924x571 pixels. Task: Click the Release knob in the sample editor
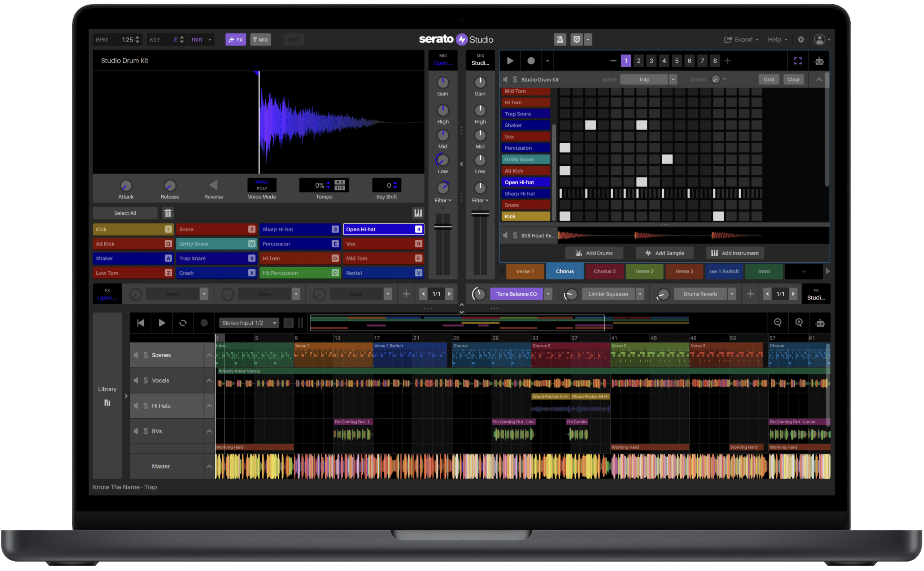point(170,187)
